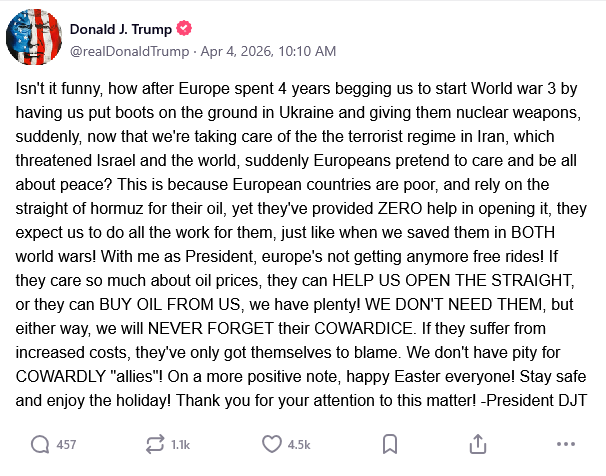606x476 pixels.
Task: Open the share upload icon
Action: [478, 444]
